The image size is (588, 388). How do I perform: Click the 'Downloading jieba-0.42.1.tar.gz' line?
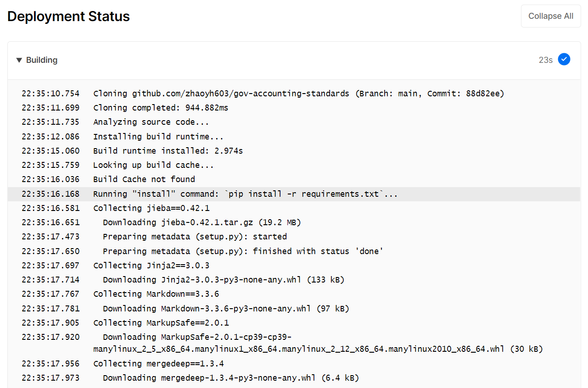[x=202, y=222]
